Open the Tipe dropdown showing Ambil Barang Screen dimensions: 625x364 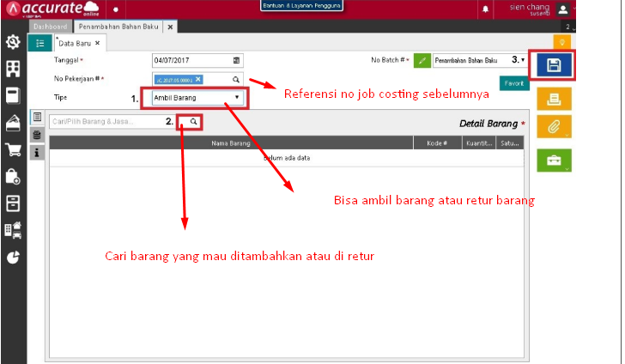coord(197,98)
